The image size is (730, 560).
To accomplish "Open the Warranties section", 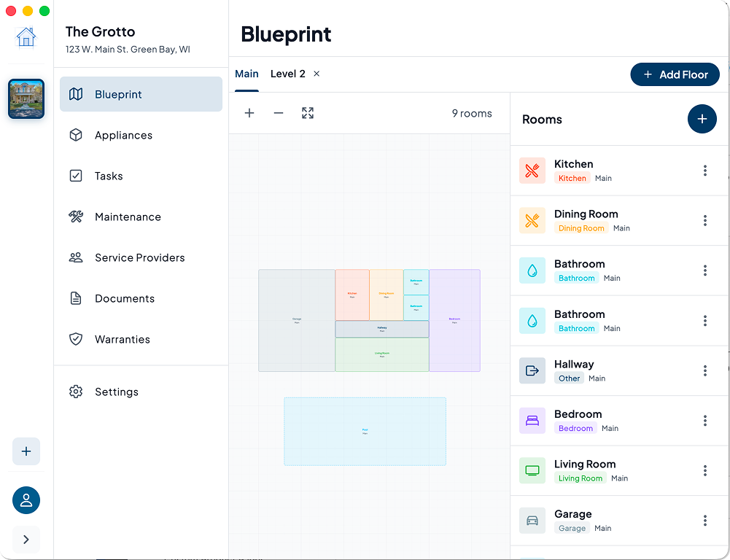I will coord(121,339).
